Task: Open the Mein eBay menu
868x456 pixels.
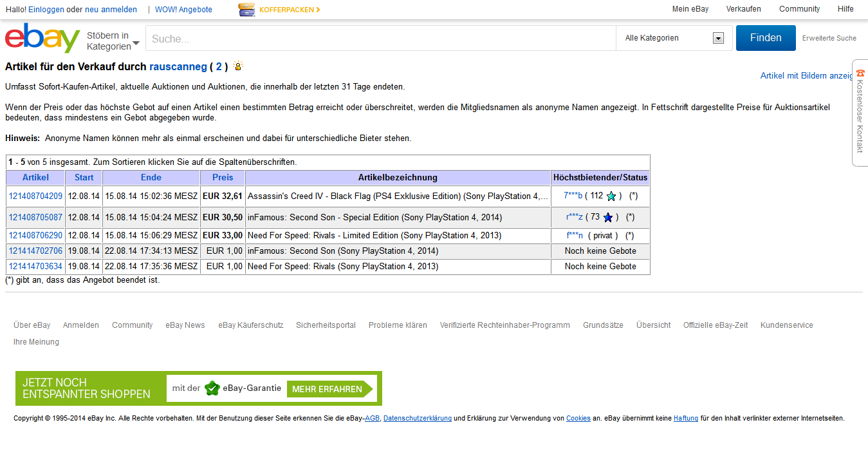Action: pyautogui.click(x=690, y=9)
